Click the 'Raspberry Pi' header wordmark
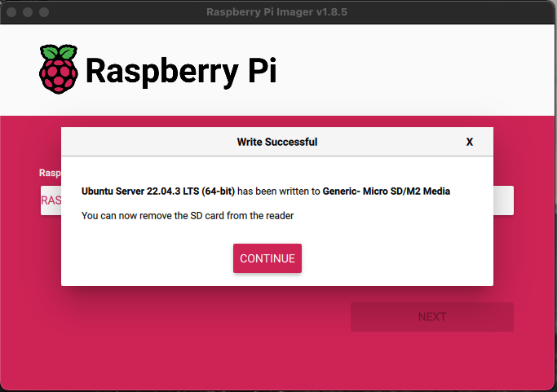 pyautogui.click(x=181, y=71)
